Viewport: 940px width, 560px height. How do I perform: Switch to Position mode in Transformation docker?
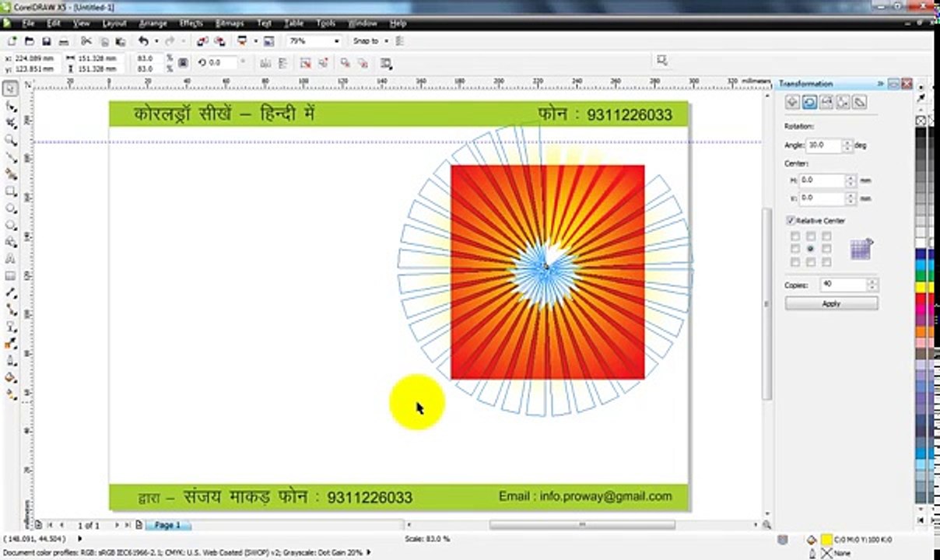pos(792,102)
